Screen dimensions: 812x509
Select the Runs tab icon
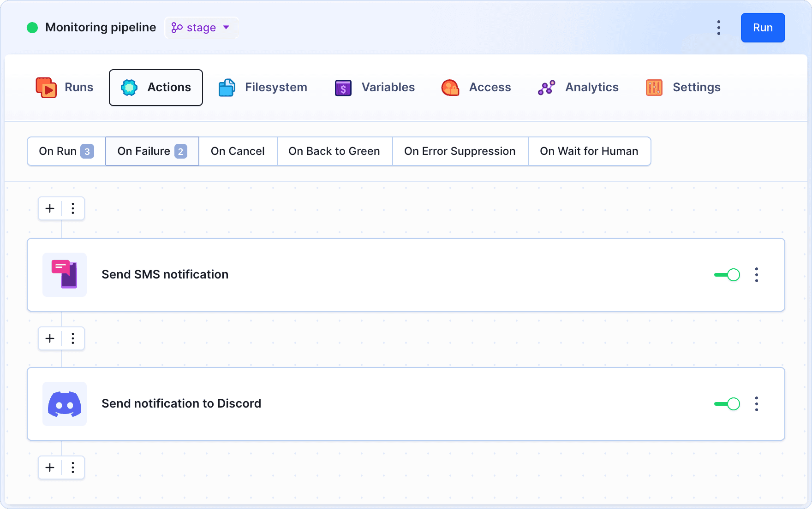(x=46, y=87)
